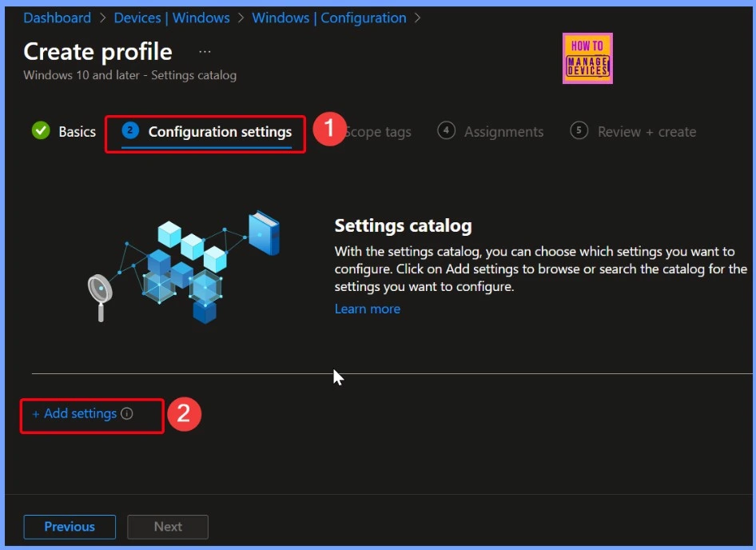
Task: Click the Next button
Action: 168,526
